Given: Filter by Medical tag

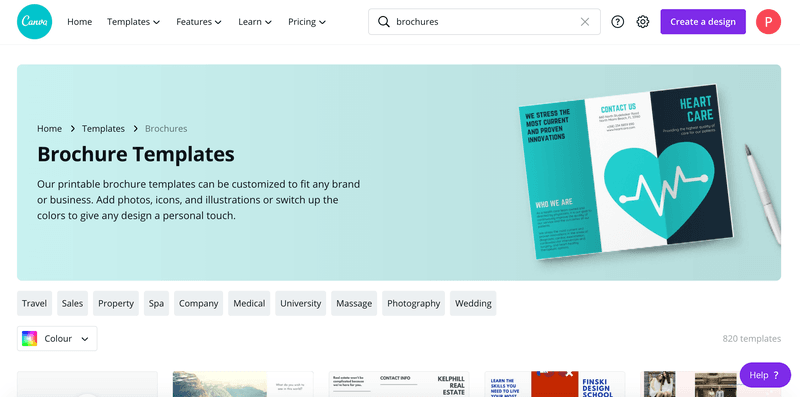Looking at the screenshot, I should coord(249,303).
